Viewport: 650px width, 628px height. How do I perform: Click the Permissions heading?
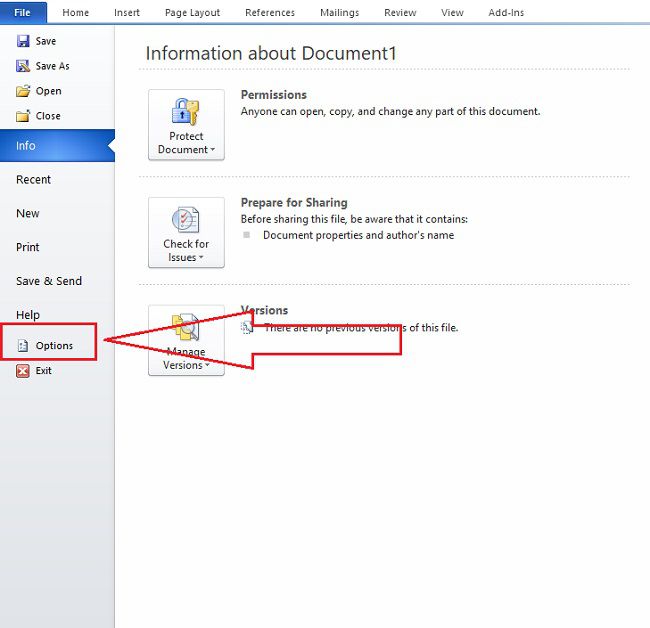tap(274, 95)
